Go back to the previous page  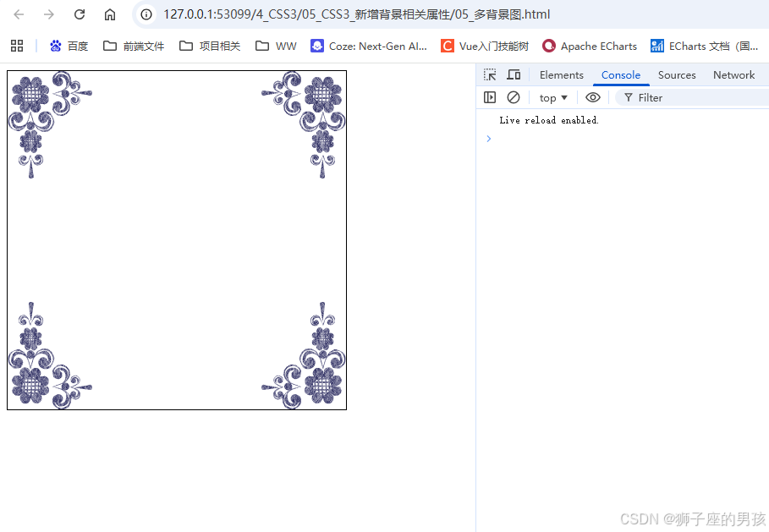(x=19, y=14)
